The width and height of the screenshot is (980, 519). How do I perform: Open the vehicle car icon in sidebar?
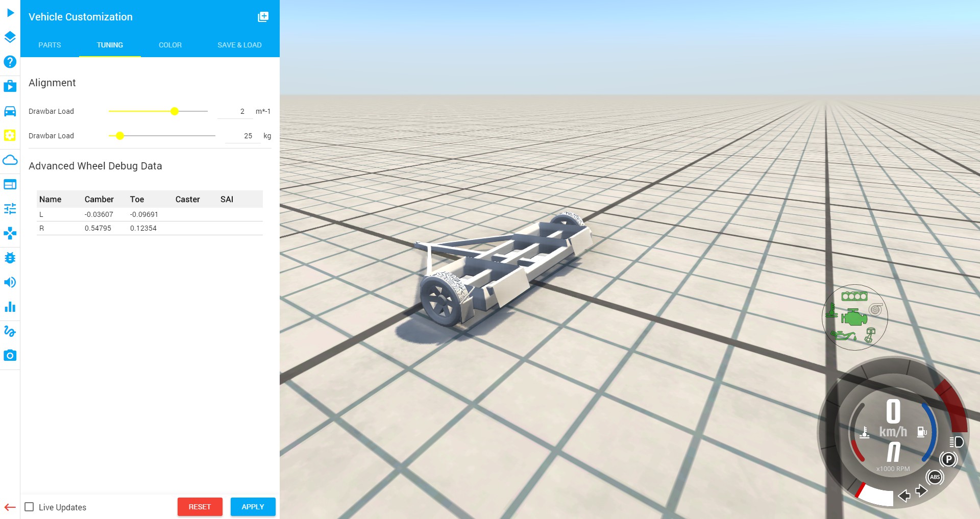pos(10,111)
